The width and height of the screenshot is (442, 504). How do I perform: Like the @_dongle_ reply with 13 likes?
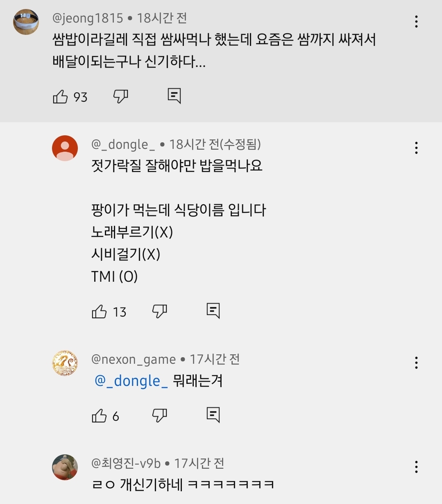tap(99, 312)
